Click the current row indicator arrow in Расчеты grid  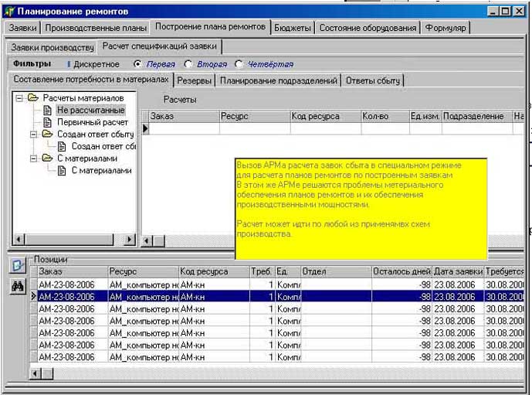(x=146, y=129)
